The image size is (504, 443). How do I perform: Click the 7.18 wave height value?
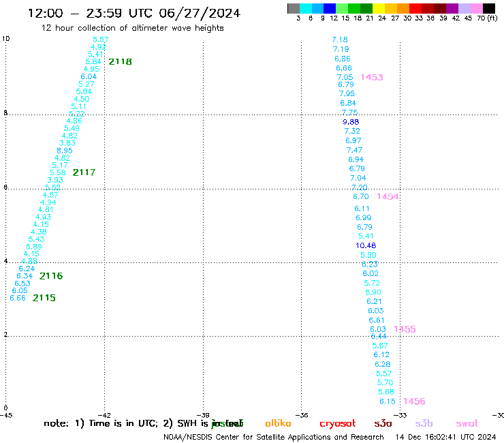click(340, 40)
